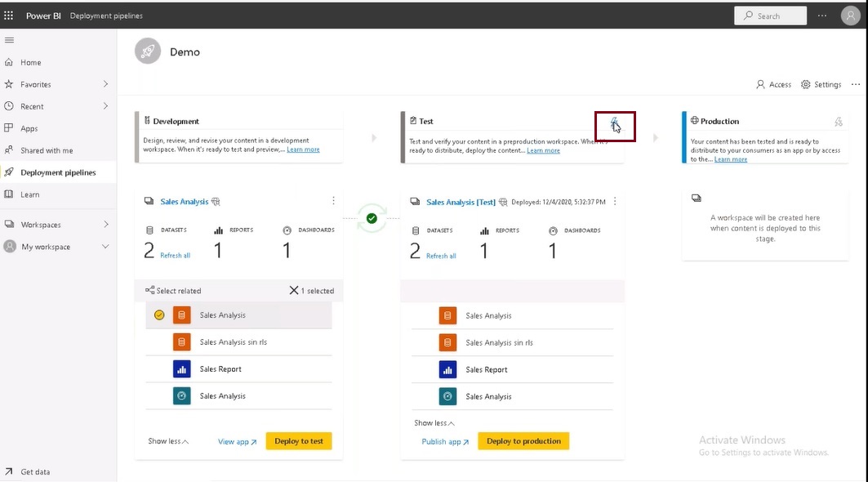Click the Production stage lightning rules icon
The height and width of the screenshot is (482, 868).
[839, 122]
